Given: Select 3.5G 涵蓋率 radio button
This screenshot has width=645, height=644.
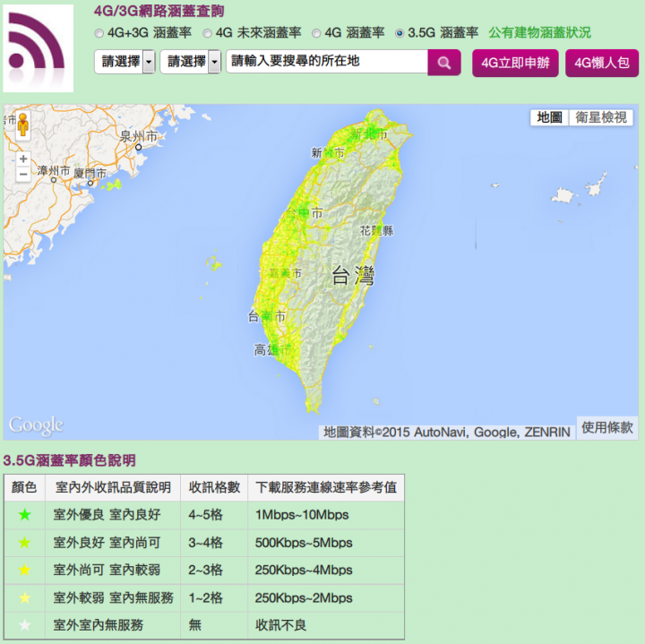Looking at the screenshot, I should (x=400, y=33).
